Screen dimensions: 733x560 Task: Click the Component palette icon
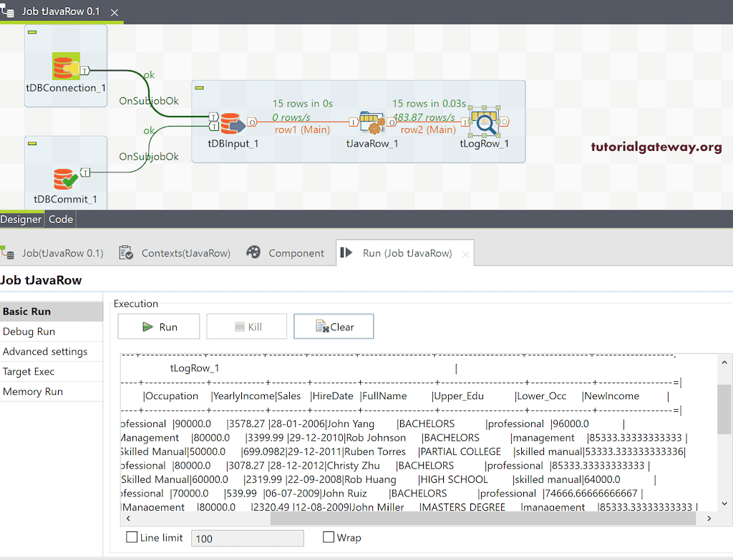tap(253, 252)
